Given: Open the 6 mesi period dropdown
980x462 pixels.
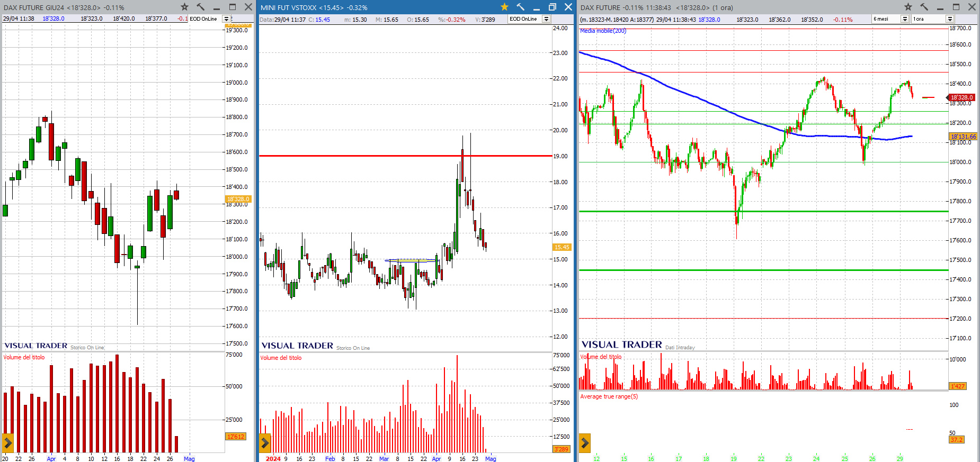Looking at the screenshot, I should tap(905, 19).
